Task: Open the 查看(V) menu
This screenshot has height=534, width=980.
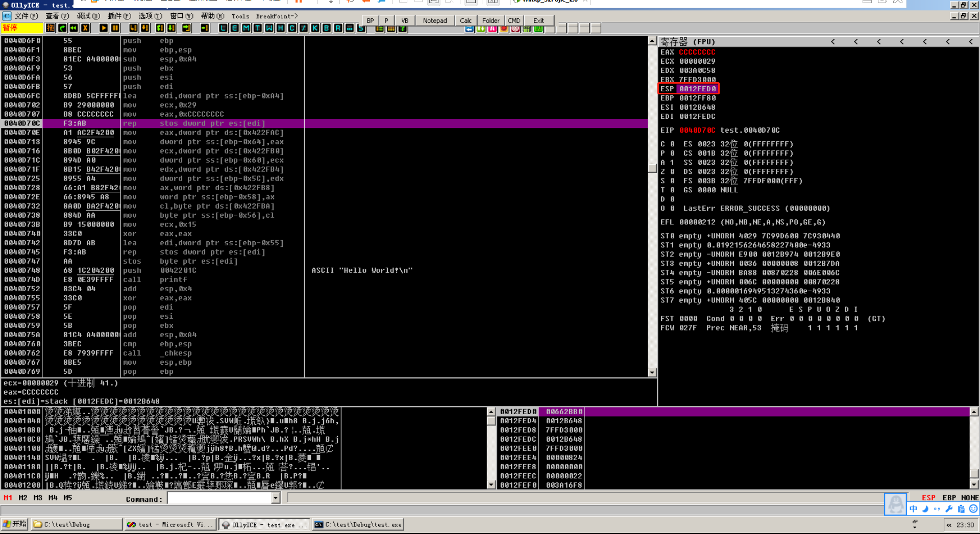Action: 57,16
